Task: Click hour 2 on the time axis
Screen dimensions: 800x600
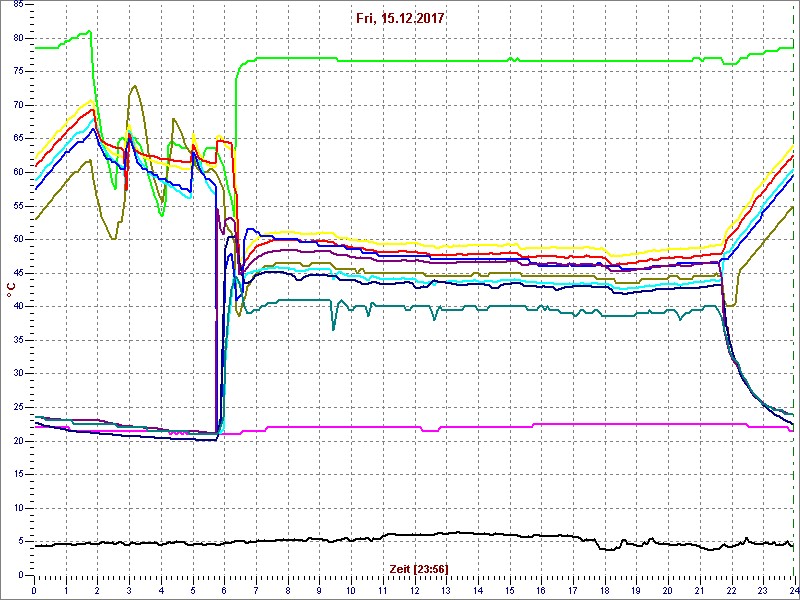Action: coord(98,591)
